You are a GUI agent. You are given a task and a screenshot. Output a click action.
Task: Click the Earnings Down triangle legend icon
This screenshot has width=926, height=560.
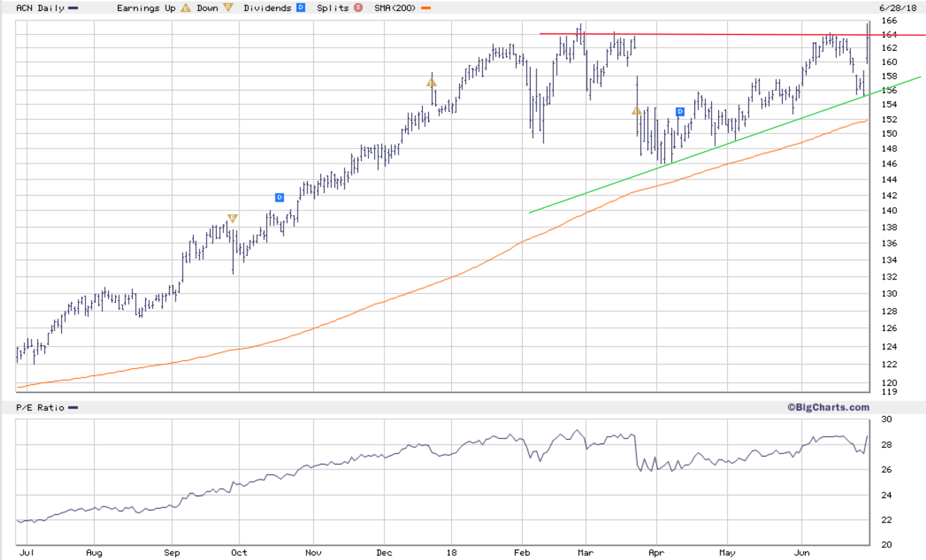pos(228,7)
